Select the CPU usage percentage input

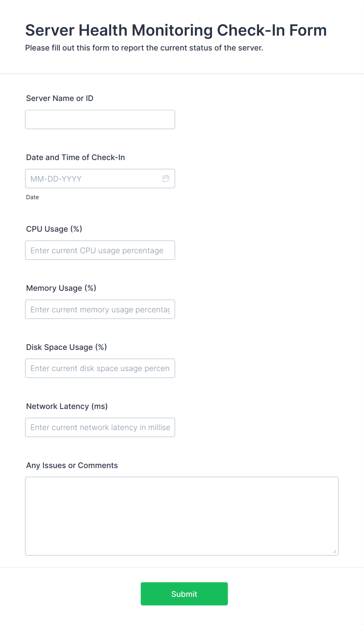point(100,250)
